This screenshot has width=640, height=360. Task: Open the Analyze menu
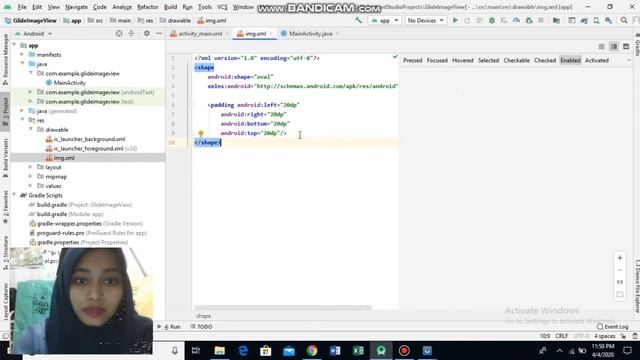[x=122, y=7]
